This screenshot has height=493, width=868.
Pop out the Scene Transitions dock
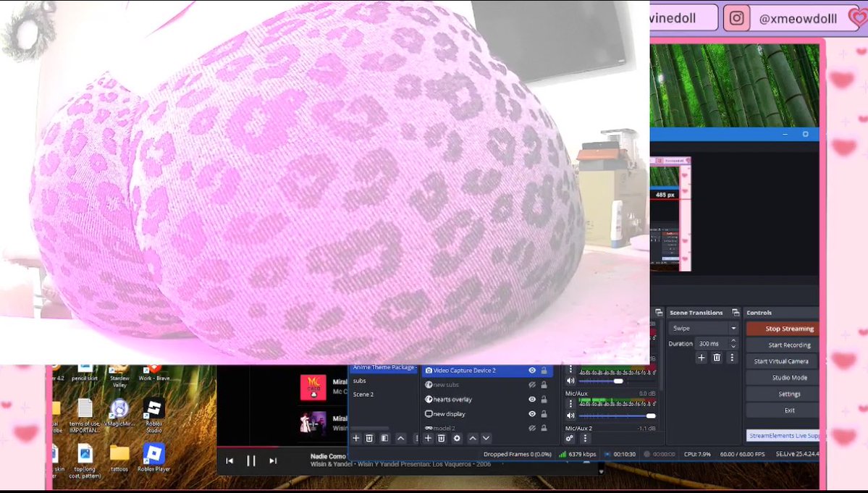(735, 313)
